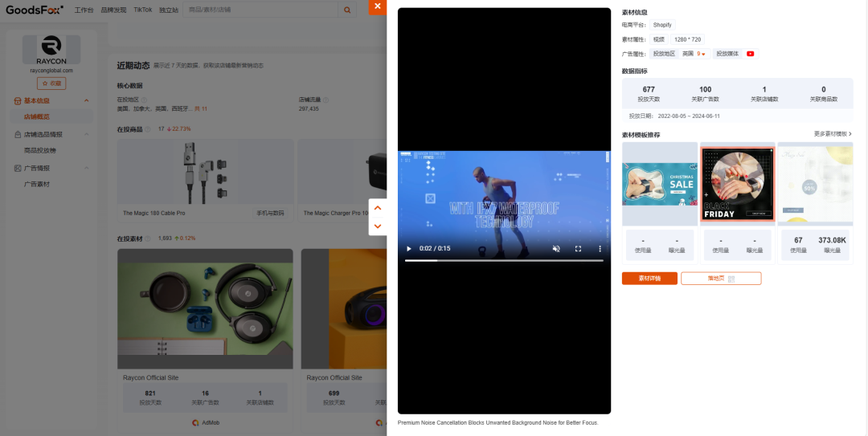Viewport: 868px width, 436px height.
Task: Open the TikTok menu
Action: click(143, 10)
